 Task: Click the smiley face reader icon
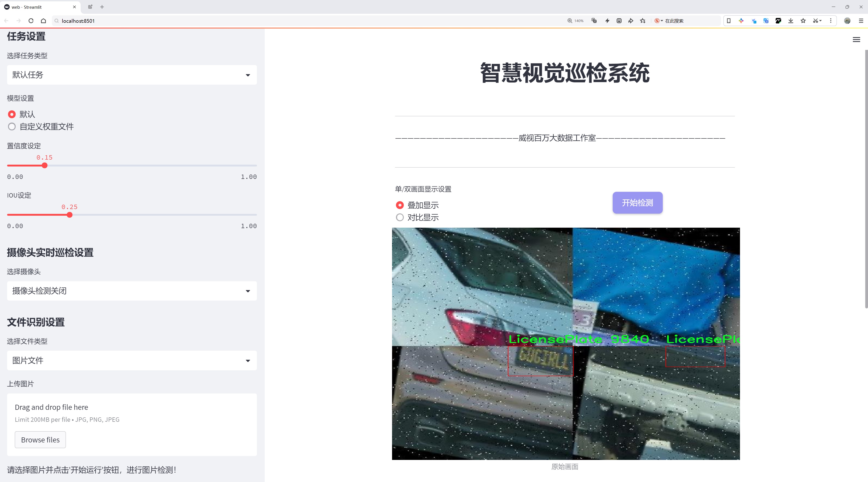click(x=619, y=21)
